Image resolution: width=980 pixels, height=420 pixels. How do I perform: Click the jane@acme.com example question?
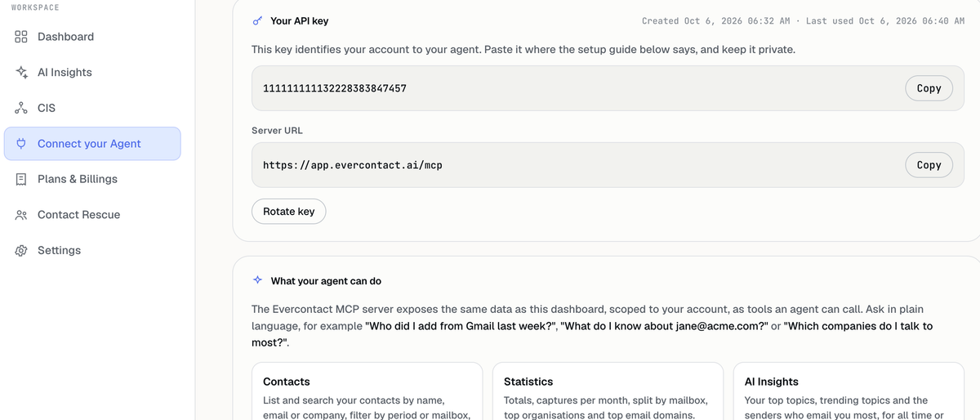tap(664, 326)
